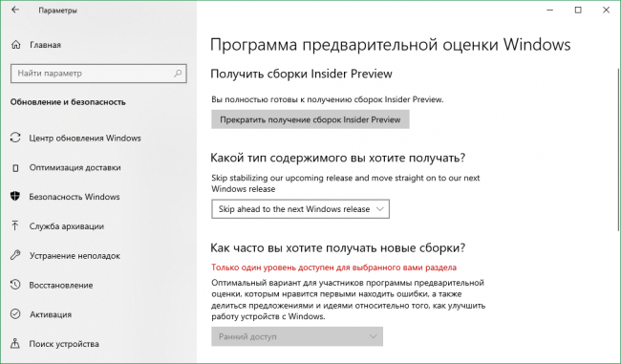Click the Troubleshoot wrench icon
621x364 pixels.
coord(15,255)
